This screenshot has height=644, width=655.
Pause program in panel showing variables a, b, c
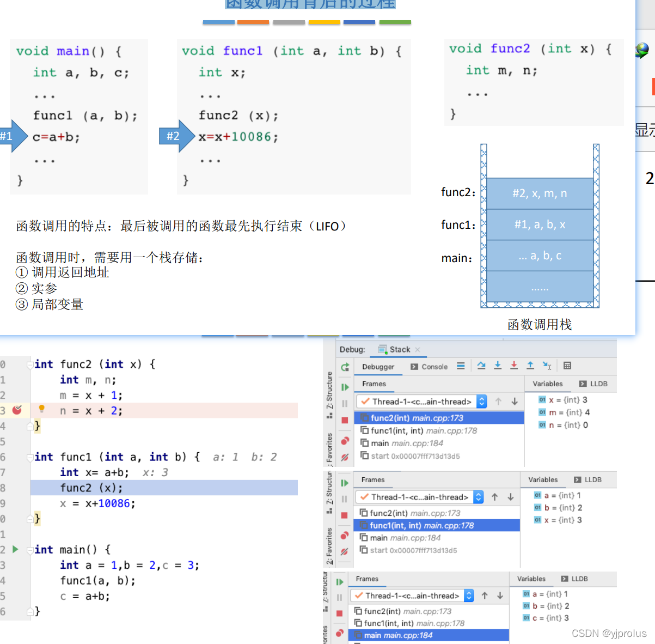340,598
